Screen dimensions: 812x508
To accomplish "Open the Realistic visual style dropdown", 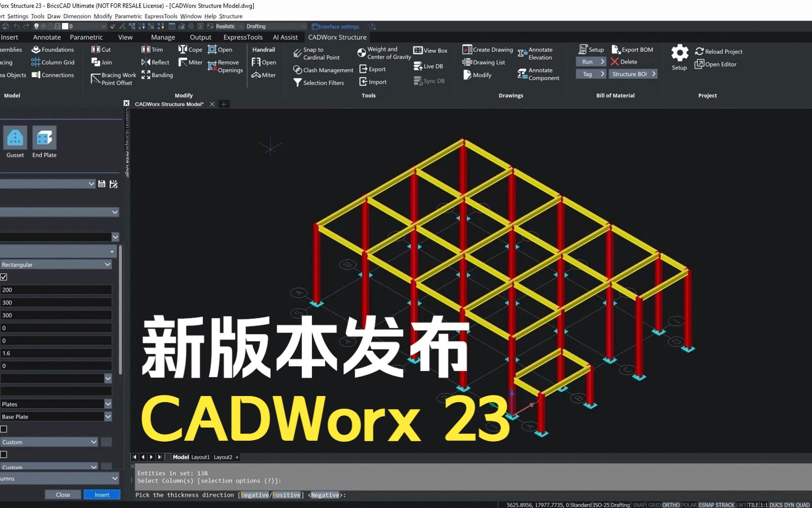I will click(x=229, y=26).
